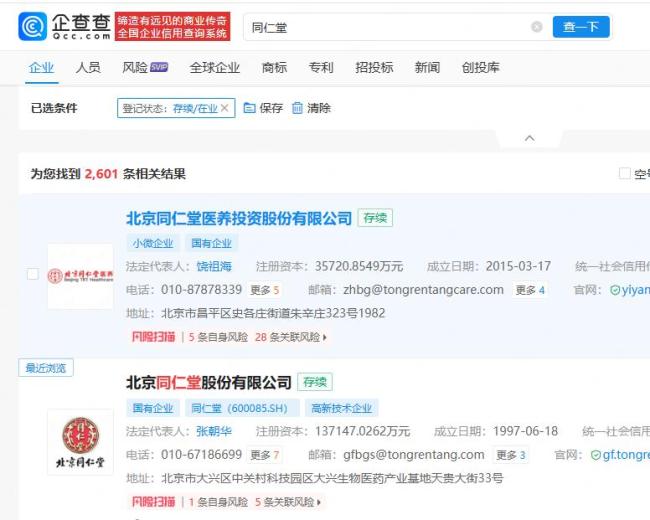
Task: Expand 更多 3 email addresses
Action: [511, 455]
